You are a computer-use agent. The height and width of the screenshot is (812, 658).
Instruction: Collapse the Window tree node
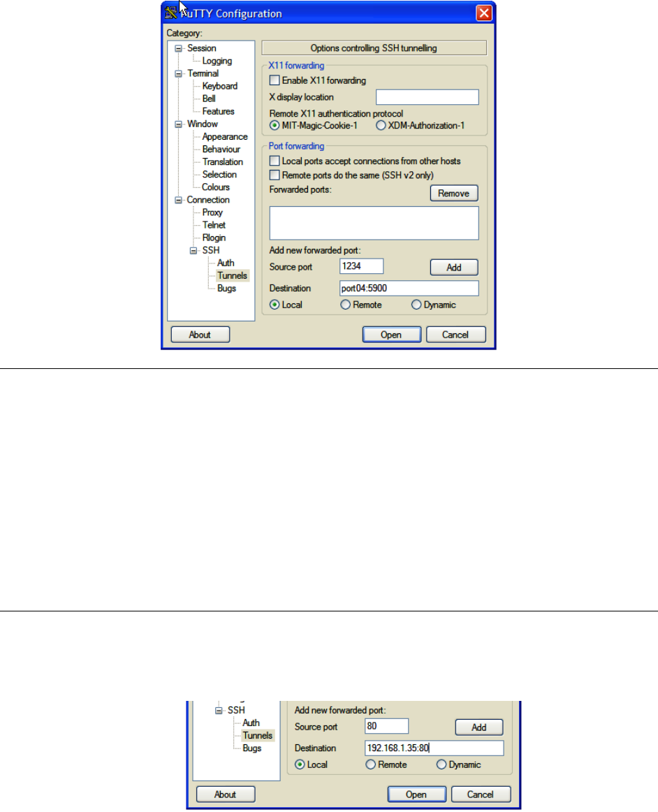click(178, 124)
